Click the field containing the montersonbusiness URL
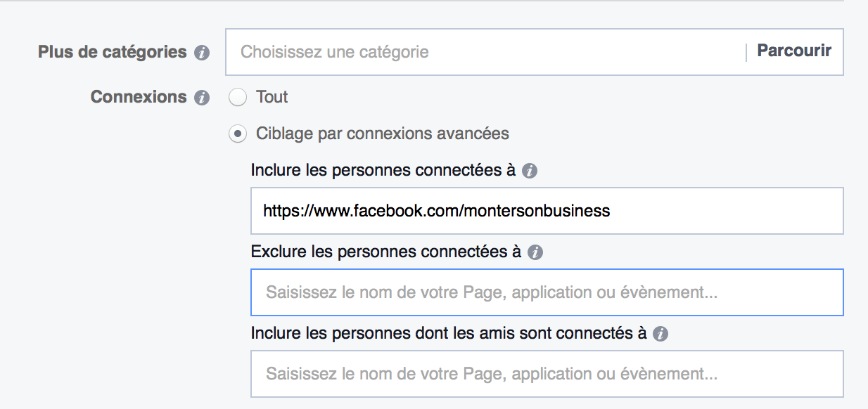 [x=547, y=211]
